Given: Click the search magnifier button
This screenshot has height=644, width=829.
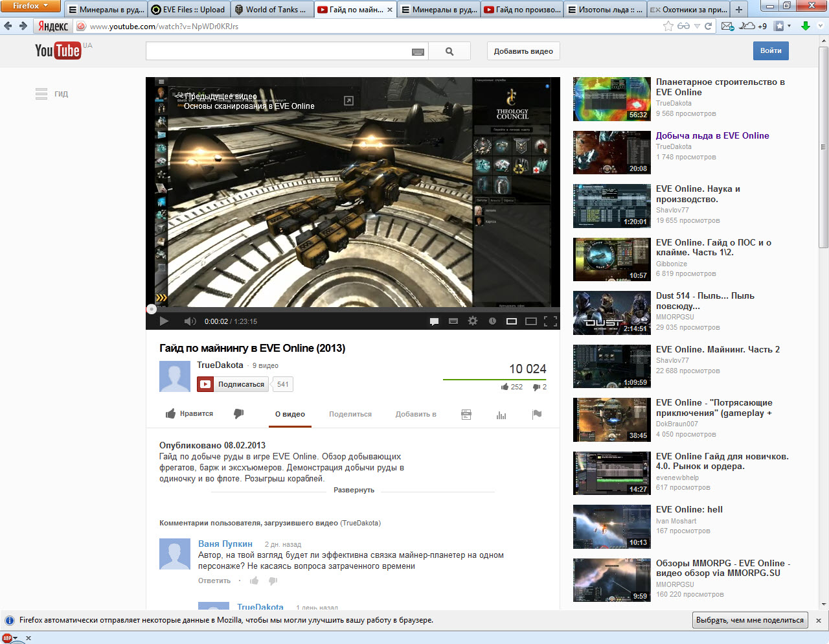Looking at the screenshot, I should point(449,51).
